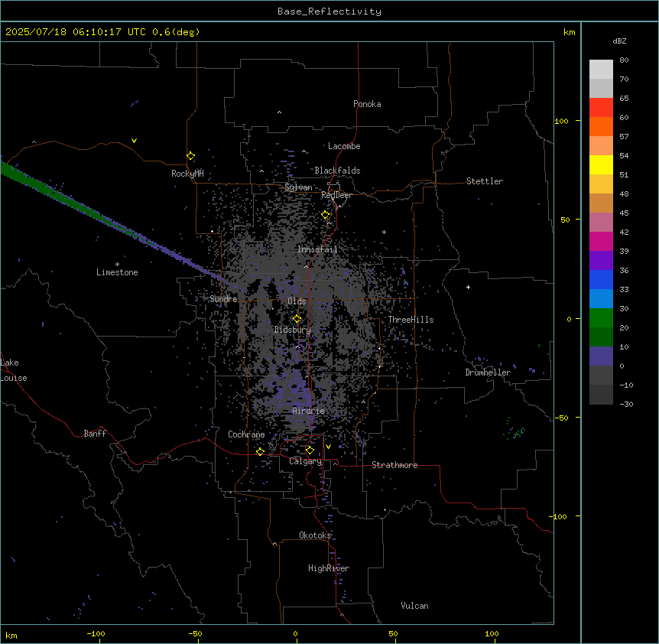Click the Sundre label
Viewport: 659px width, 644px height.
coord(223,299)
